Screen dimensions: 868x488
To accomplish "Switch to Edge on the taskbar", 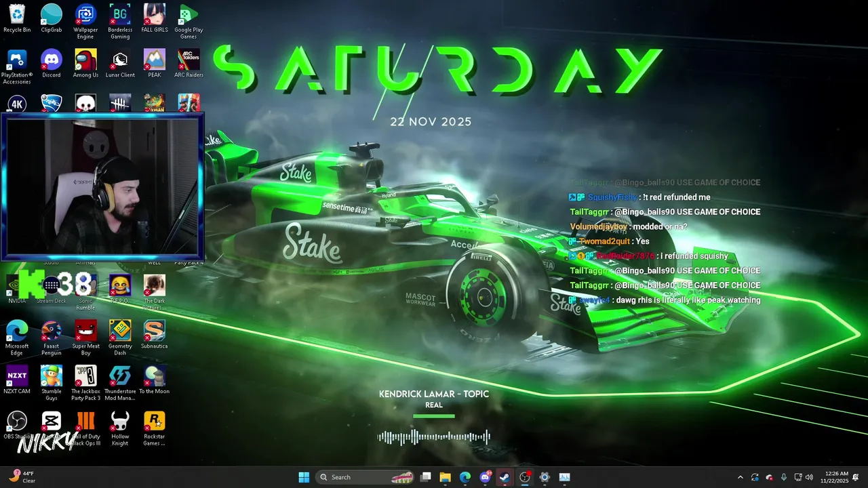I will [465, 477].
